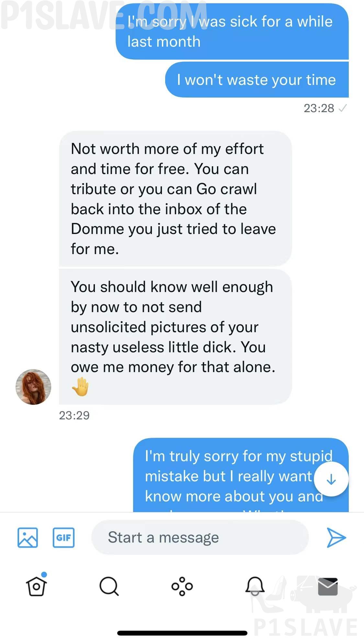Tap the 23:28 sent timestamp
The image size is (364, 643).
click(319, 108)
